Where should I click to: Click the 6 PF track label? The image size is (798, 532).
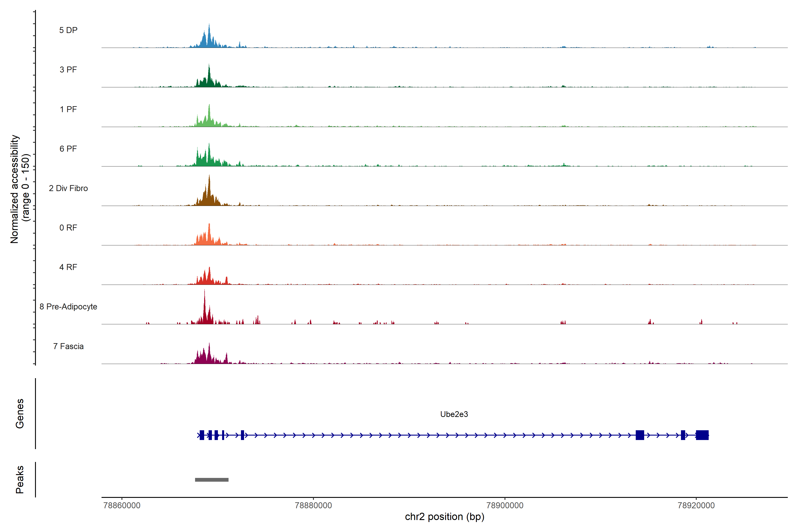pos(68,149)
